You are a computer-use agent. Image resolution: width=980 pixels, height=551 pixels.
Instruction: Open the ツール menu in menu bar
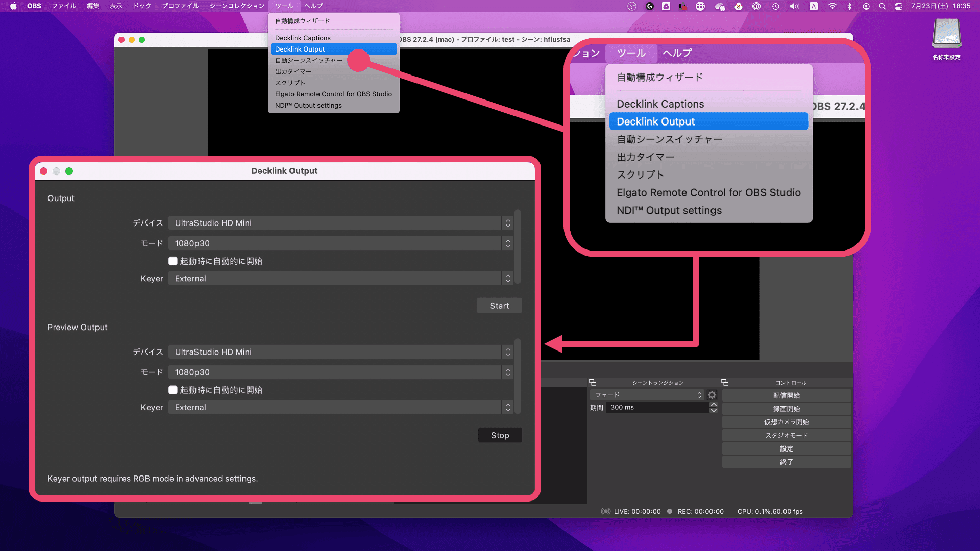pyautogui.click(x=284, y=6)
